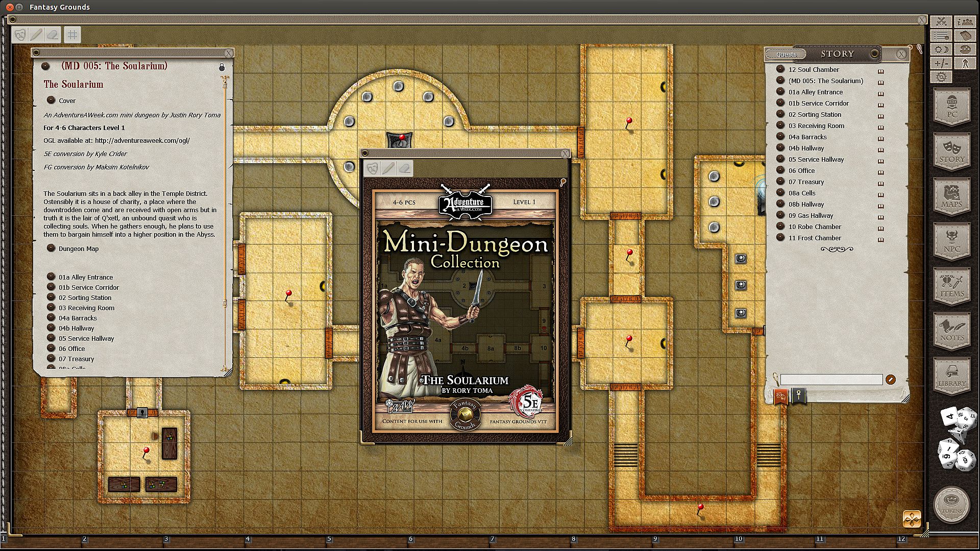Image resolution: width=980 pixels, height=551 pixels.
Task: Select the mask tool in map toolbar
Action: pyautogui.click(x=20, y=35)
